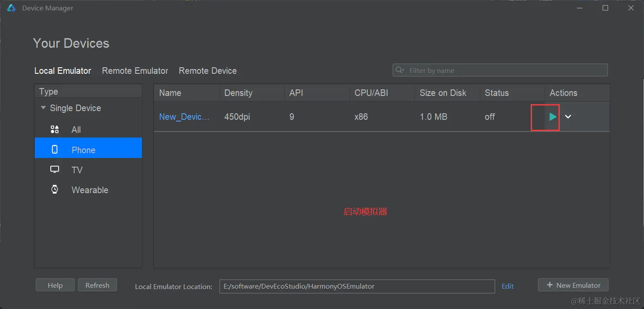The width and height of the screenshot is (644, 309).
Task: Select the TV device type
Action: coord(89,170)
